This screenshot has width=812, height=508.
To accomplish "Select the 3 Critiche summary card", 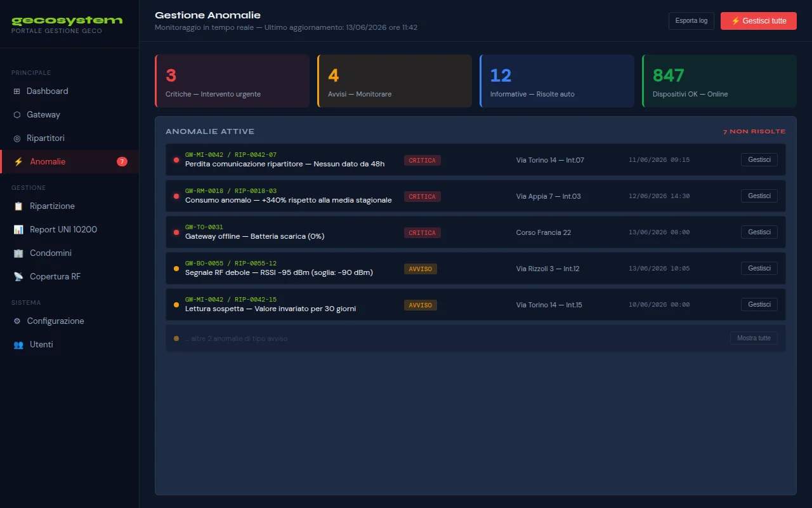I will (x=232, y=81).
